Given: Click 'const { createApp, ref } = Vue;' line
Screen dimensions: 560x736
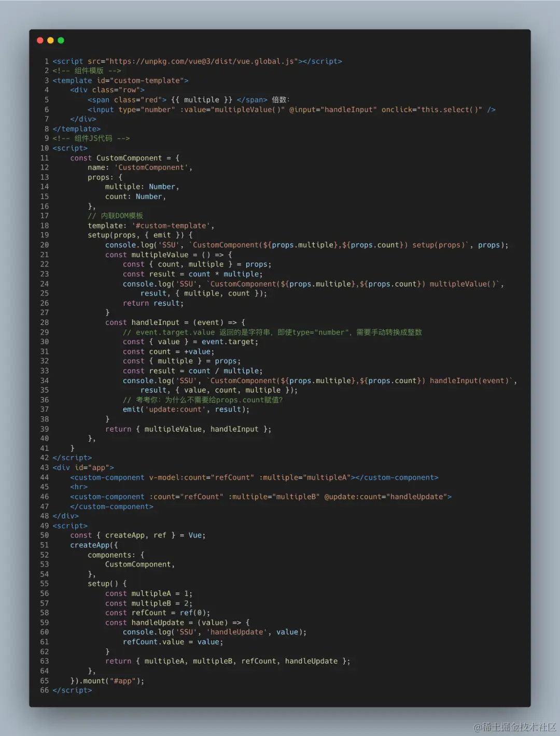Looking at the screenshot, I should (138, 535).
